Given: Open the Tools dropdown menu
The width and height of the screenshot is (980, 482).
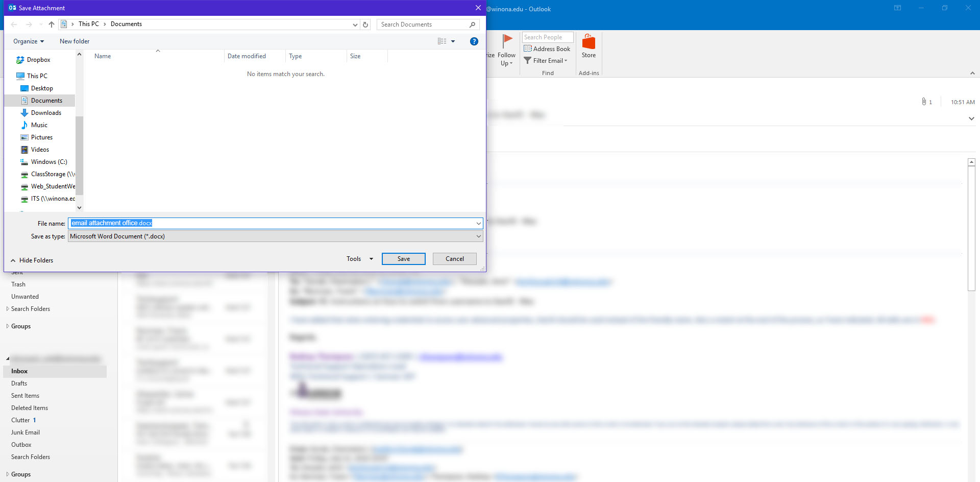Looking at the screenshot, I should click(x=359, y=259).
